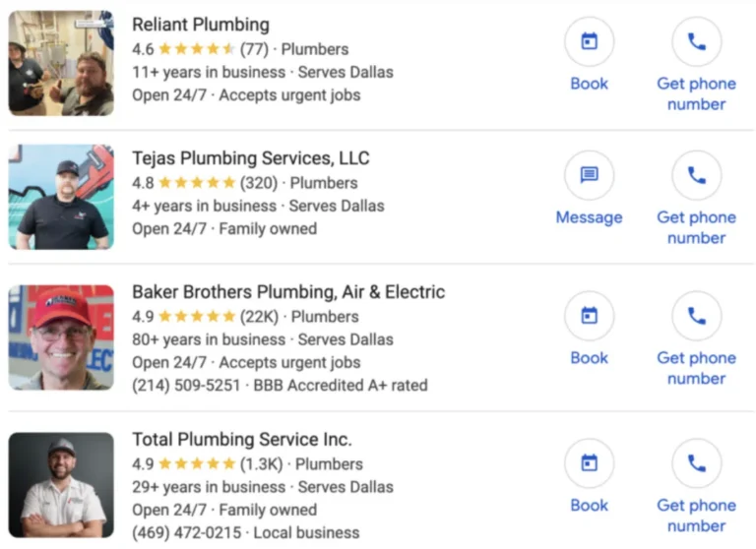Viewport: 756px width, 549px height.
Task: Open the Total Plumbing Service Inc. listing title
Action: click(x=241, y=440)
